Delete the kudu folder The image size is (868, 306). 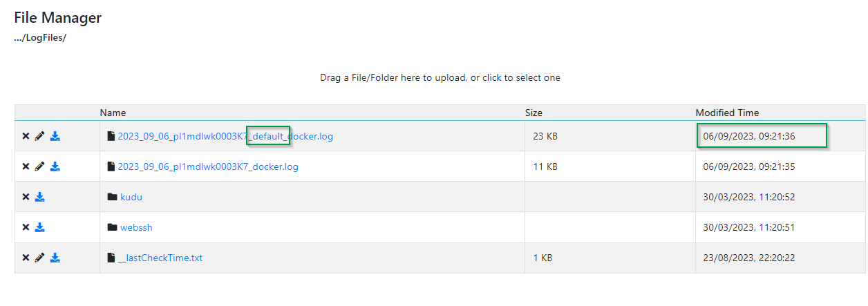pos(26,197)
